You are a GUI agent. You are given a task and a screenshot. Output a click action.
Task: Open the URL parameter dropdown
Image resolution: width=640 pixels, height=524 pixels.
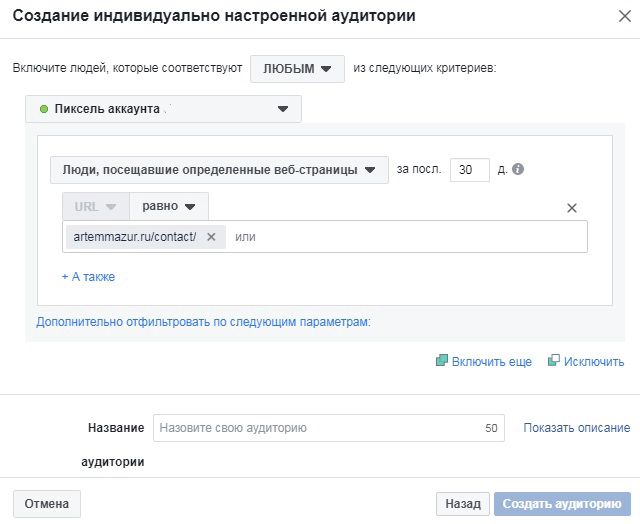click(96, 206)
